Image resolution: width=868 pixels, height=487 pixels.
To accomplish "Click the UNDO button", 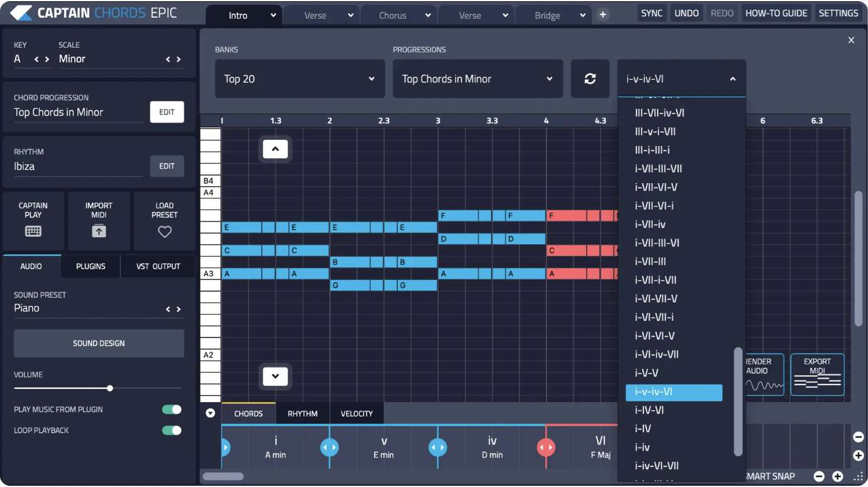I will click(x=687, y=13).
